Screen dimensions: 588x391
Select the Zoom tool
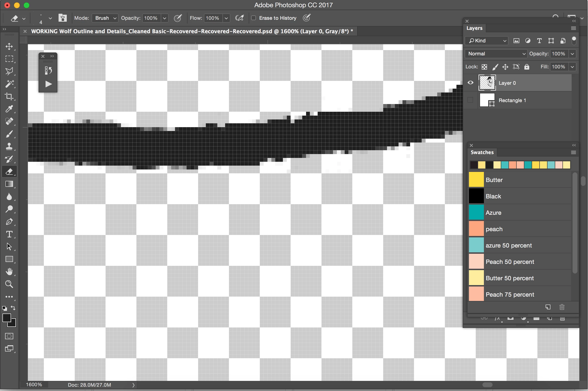click(9, 284)
